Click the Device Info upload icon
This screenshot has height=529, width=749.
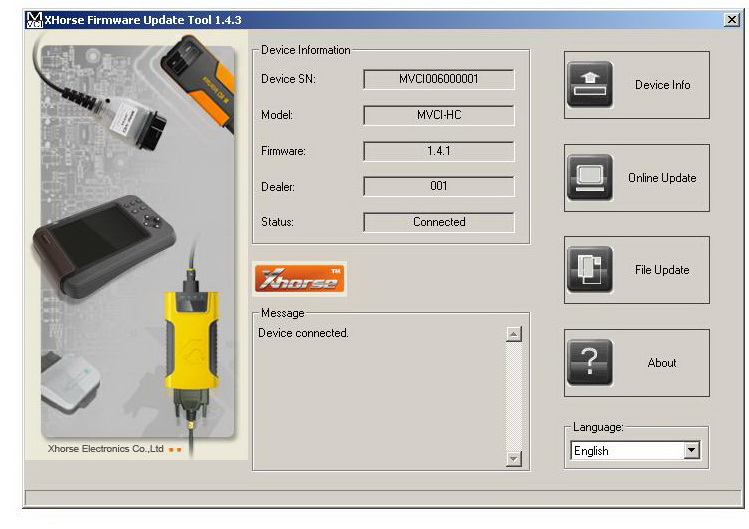coord(590,84)
